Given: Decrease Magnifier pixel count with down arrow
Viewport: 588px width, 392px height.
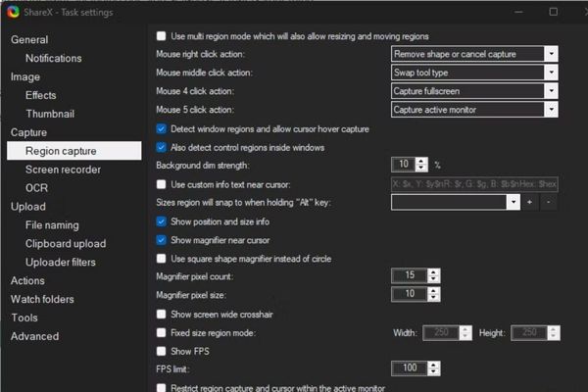Looking at the screenshot, I should tap(421, 279).
